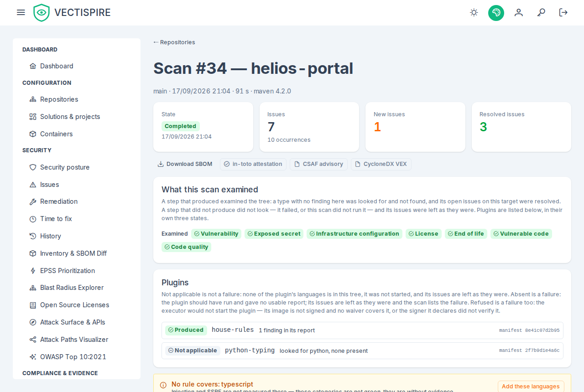Click the Exposed secret badge

click(x=274, y=234)
